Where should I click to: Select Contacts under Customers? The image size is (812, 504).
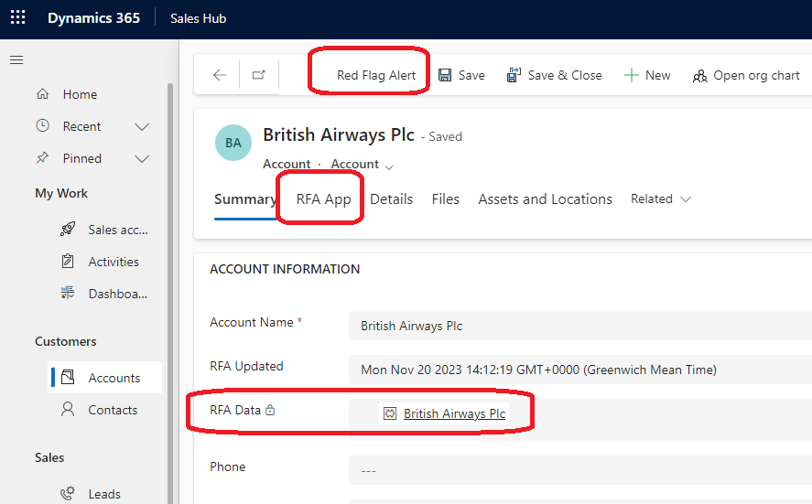(113, 411)
